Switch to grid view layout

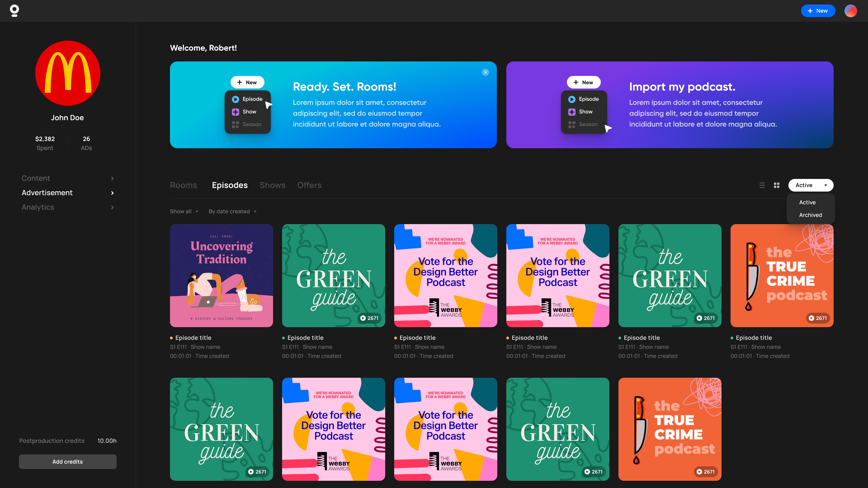[x=777, y=185]
